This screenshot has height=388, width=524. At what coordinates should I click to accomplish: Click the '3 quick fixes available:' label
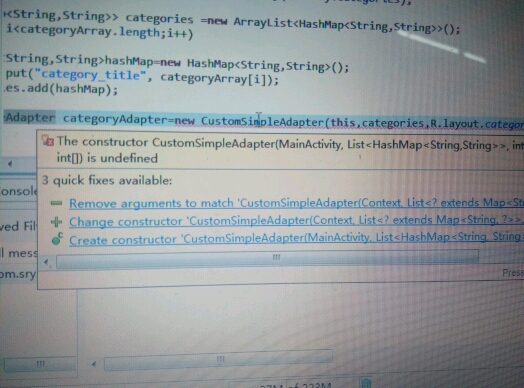[107, 180]
